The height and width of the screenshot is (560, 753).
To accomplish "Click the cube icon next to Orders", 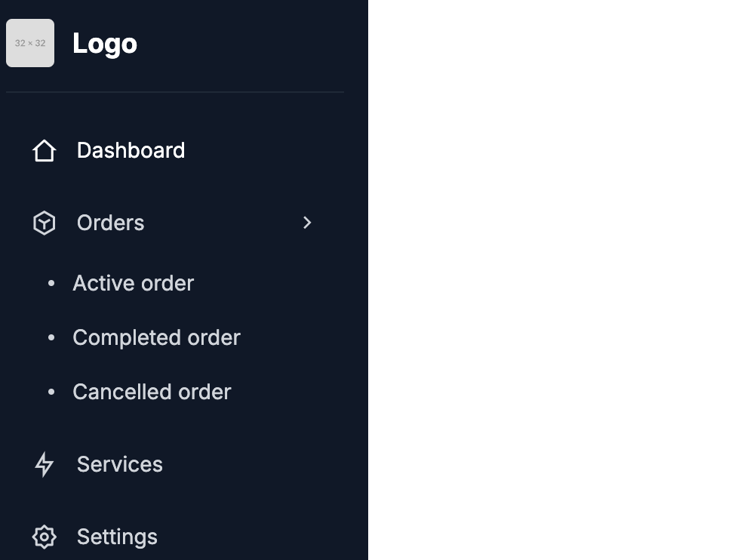I will tap(44, 223).
